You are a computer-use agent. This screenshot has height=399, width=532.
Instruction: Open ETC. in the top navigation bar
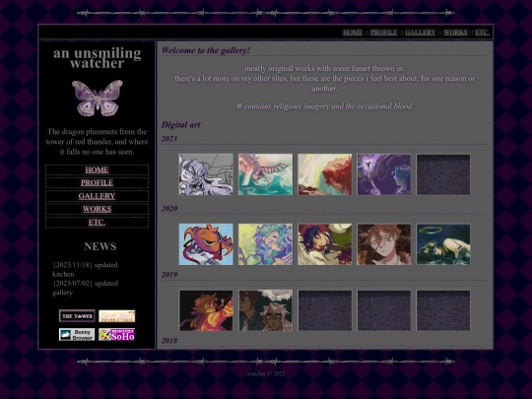(x=482, y=33)
